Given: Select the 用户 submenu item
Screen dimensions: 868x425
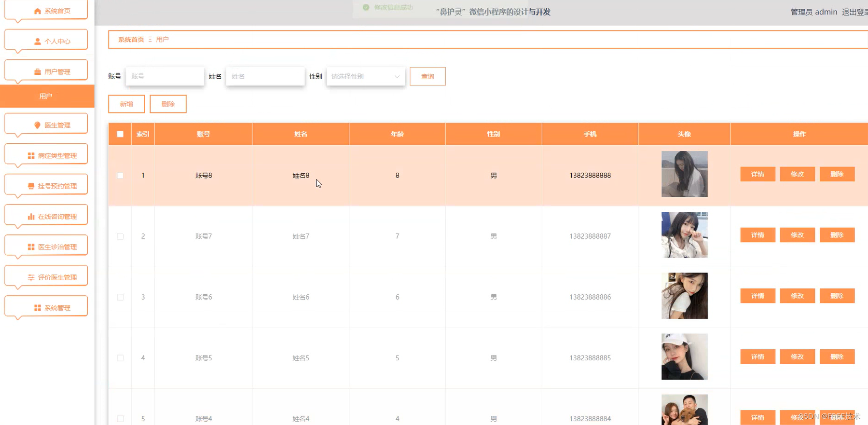Looking at the screenshot, I should pyautogui.click(x=47, y=96).
